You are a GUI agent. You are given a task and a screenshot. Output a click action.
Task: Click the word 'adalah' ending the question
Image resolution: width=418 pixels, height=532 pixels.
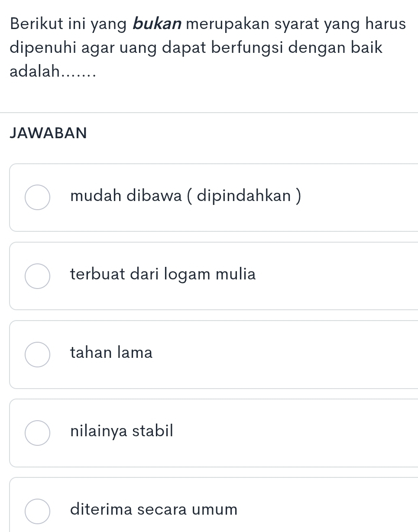click(x=35, y=71)
